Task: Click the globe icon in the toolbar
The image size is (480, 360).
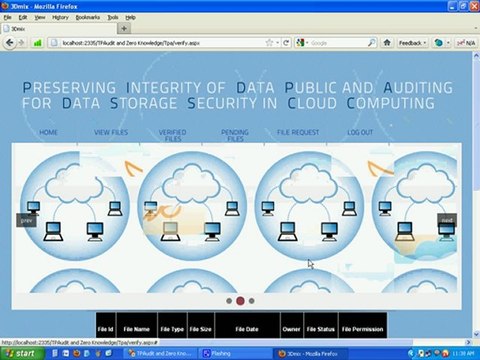Action: pos(438,43)
